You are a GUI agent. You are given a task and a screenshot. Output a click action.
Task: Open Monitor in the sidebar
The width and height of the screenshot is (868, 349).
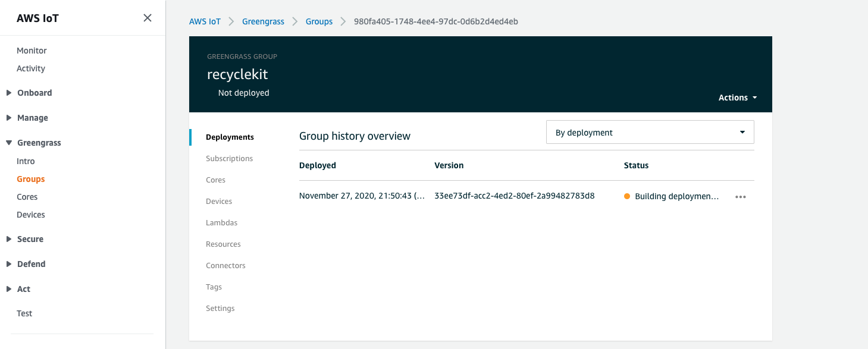[x=32, y=51]
